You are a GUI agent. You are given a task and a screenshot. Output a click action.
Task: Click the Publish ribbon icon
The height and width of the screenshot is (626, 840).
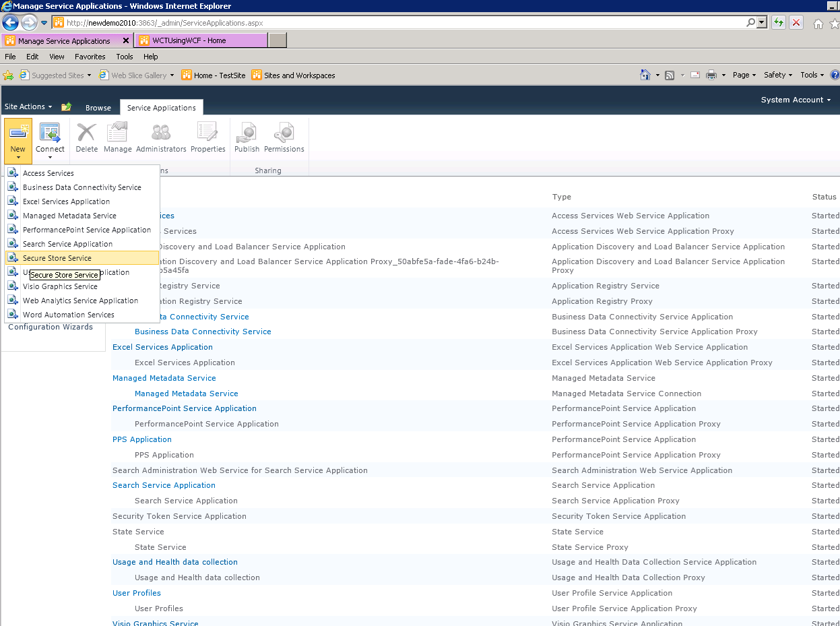coord(247,133)
